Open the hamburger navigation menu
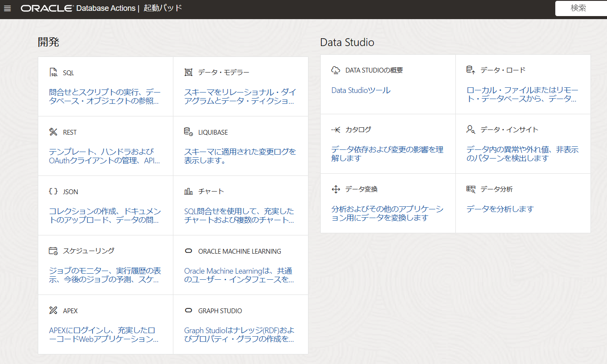 (x=7, y=9)
